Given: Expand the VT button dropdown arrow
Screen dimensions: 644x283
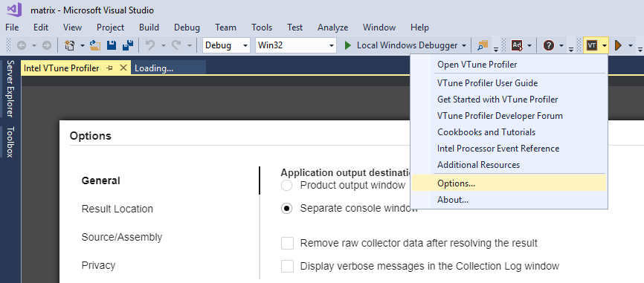Looking at the screenshot, I should (604, 45).
